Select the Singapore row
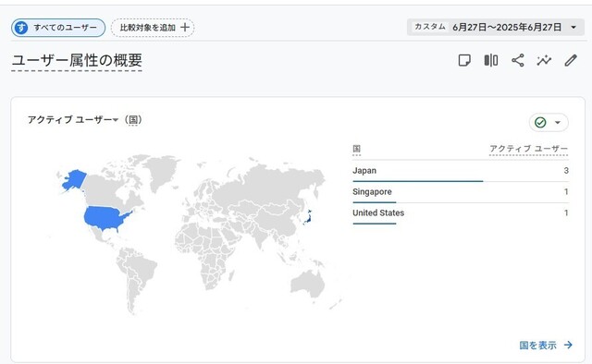Image resolution: width=592 pixels, height=364 pixels. coord(461,192)
